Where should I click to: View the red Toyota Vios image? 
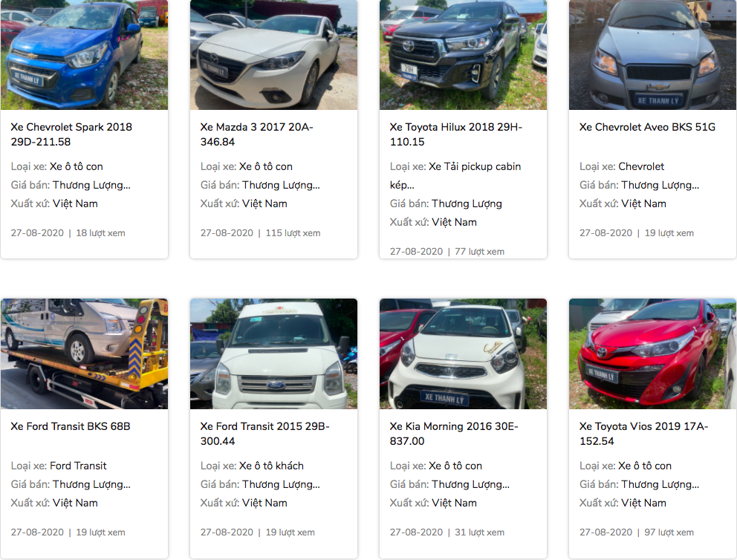(x=652, y=354)
